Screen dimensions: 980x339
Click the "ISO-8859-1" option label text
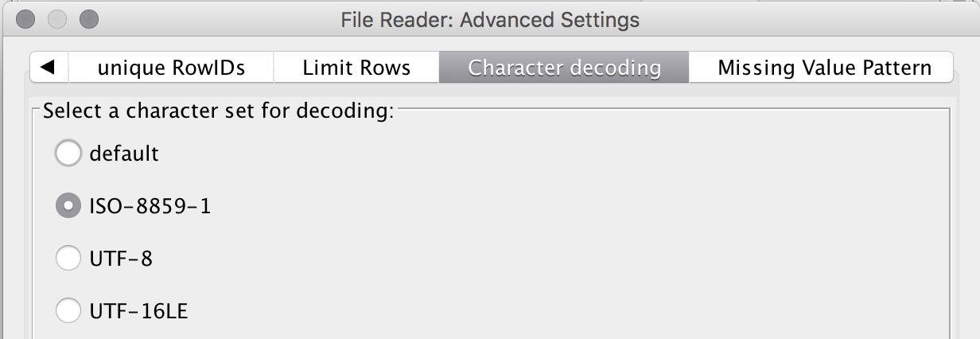click(150, 206)
